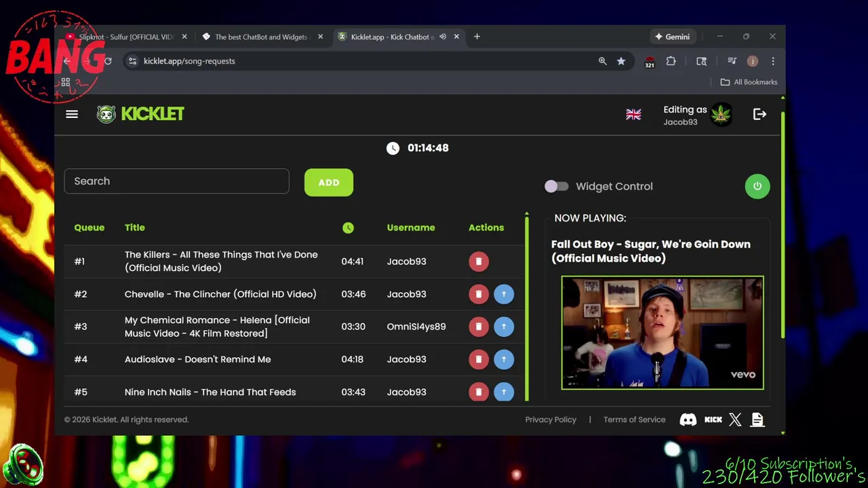Bookmark this page with the star icon
The height and width of the screenshot is (488, 868).
tap(621, 61)
